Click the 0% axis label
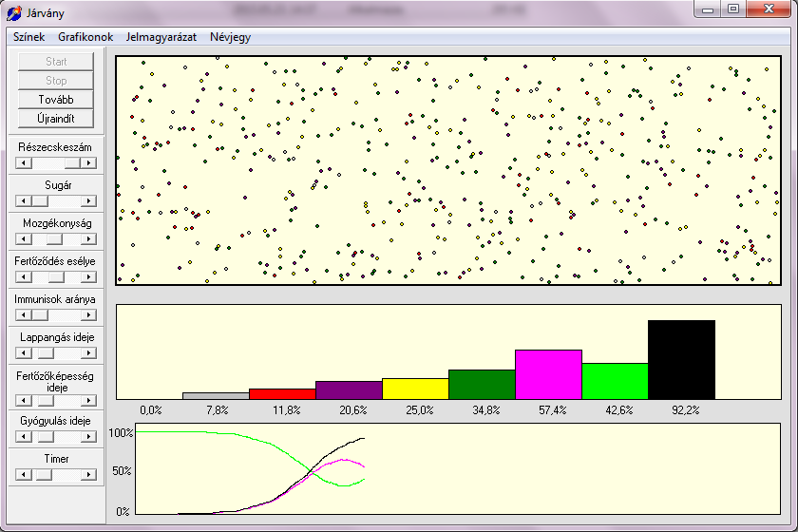Viewport: 798px width, 532px height. [123, 512]
